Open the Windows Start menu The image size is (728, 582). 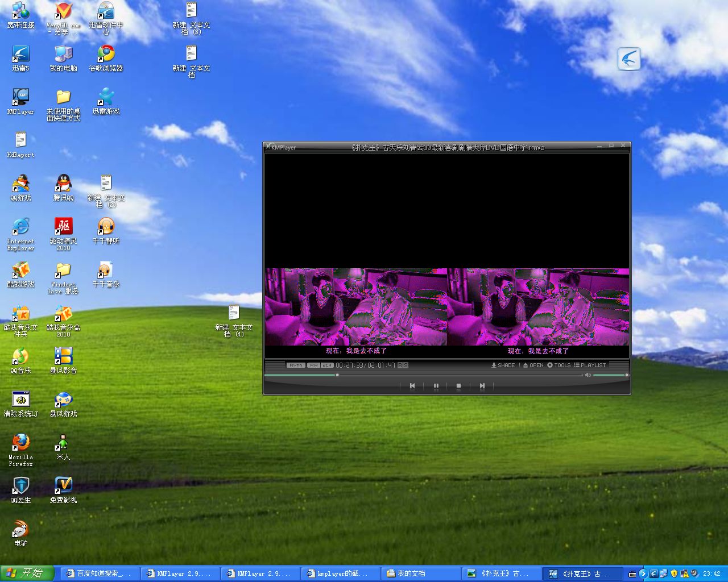click(27, 573)
